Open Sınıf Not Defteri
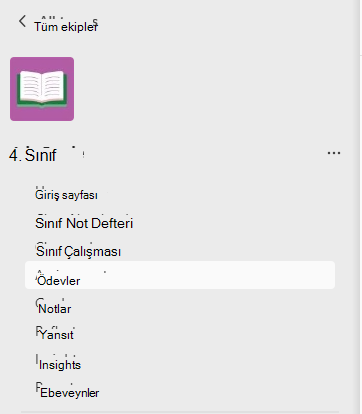Viewport: 362px width, 414px height. click(x=84, y=223)
